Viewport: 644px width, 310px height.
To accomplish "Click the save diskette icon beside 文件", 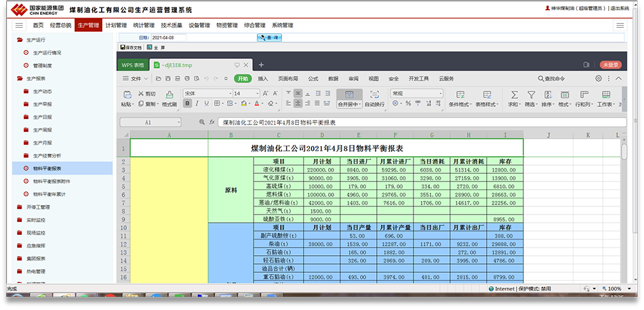I will click(x=168, y=79).
